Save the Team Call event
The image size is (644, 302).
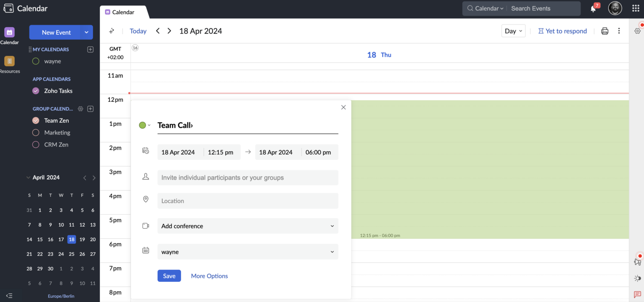[x=169, y=276]
